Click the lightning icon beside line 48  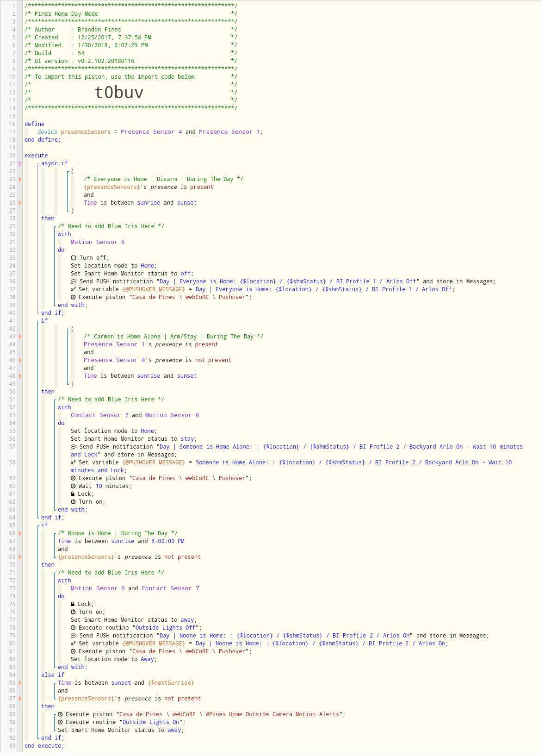20,376
